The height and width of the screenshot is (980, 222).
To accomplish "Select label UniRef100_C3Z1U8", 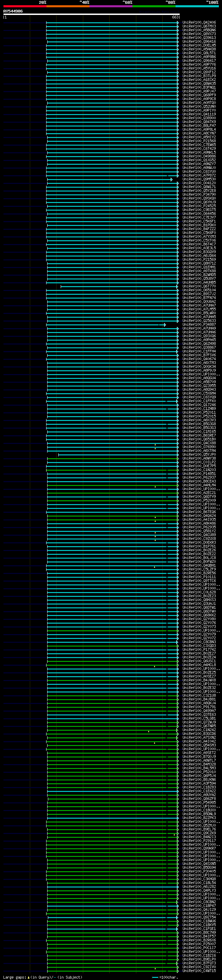I will [199, 695].
